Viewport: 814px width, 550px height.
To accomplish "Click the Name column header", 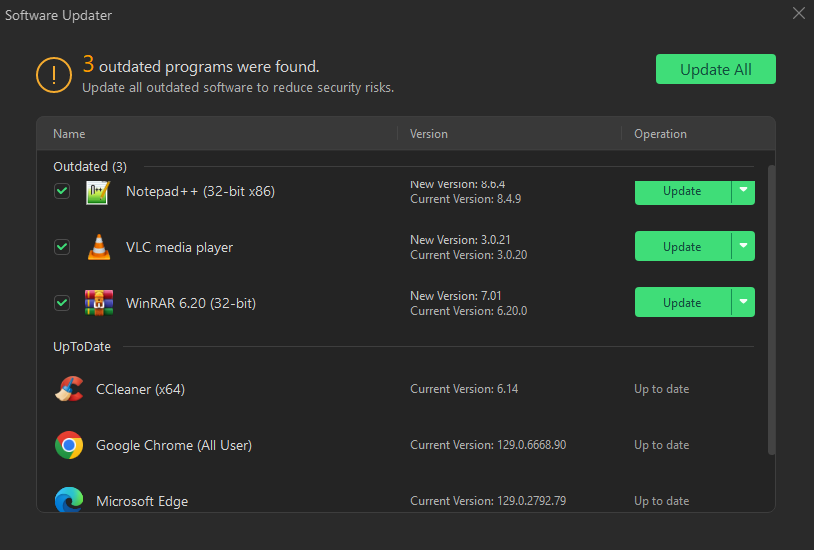I will 69,134.
